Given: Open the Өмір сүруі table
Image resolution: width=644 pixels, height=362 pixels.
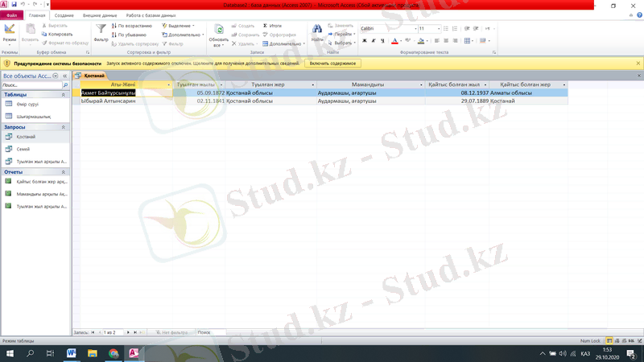Looking at the screenshot, I should tap(27, 105).
